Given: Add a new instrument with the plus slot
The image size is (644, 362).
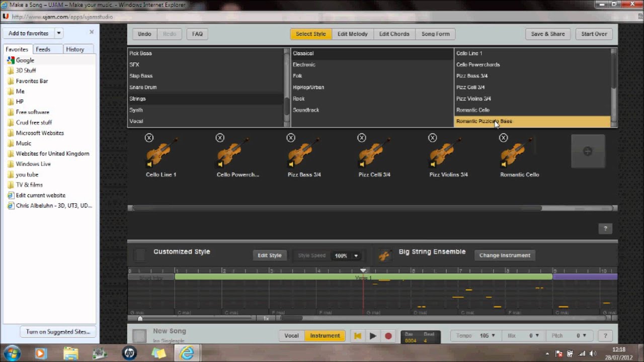Looking at the screenshot, I should (x=588, y=151).
